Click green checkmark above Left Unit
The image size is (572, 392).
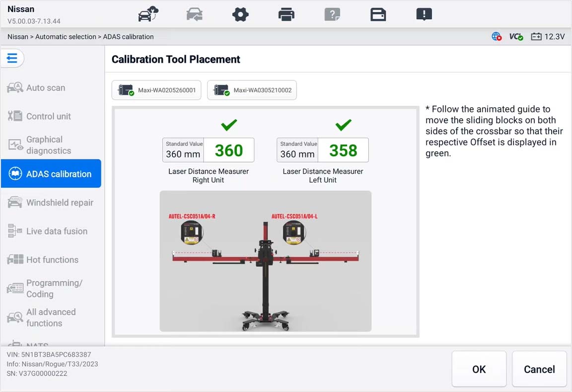click(x=343, y=125)
